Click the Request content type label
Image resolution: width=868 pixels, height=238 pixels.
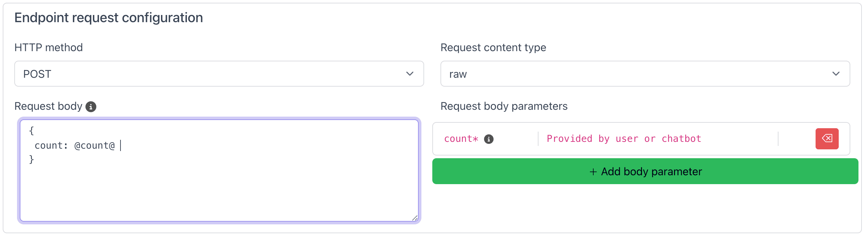tap(493, 47)
